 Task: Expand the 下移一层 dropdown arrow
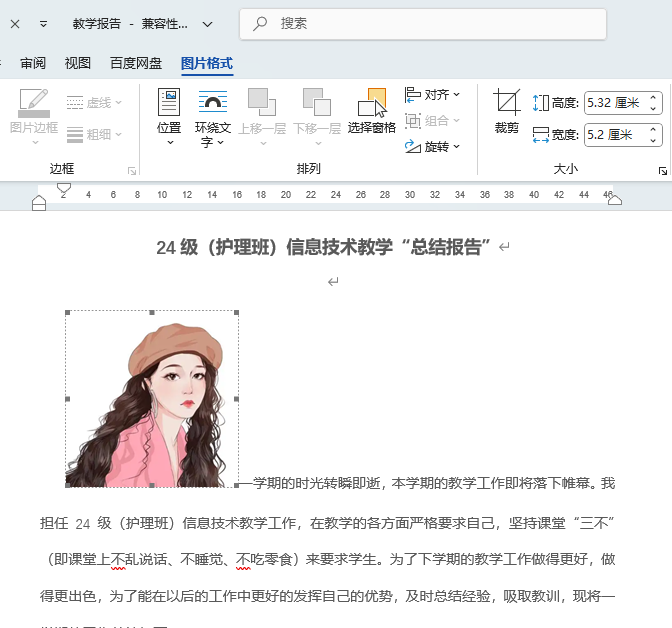(x=318, y=143)
